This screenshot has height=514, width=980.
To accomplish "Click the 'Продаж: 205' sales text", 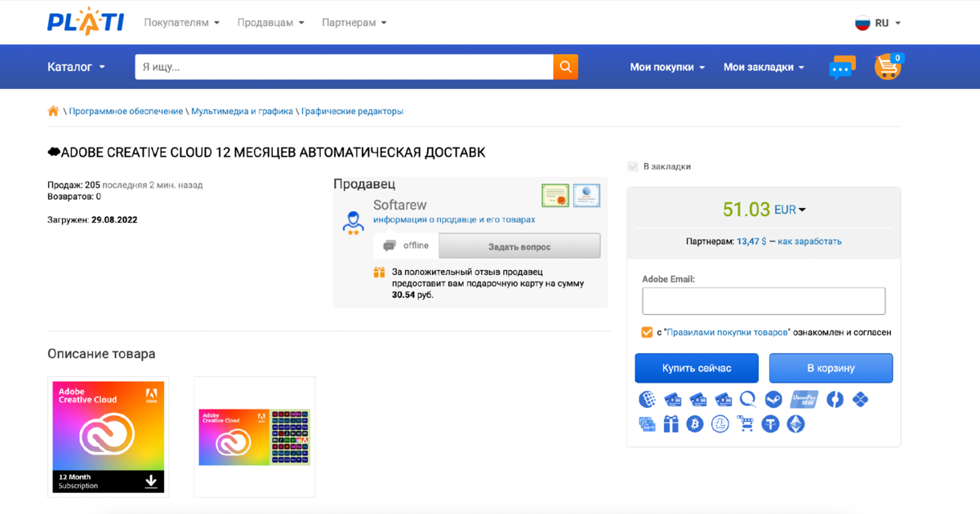I will [x=73, y=185].
